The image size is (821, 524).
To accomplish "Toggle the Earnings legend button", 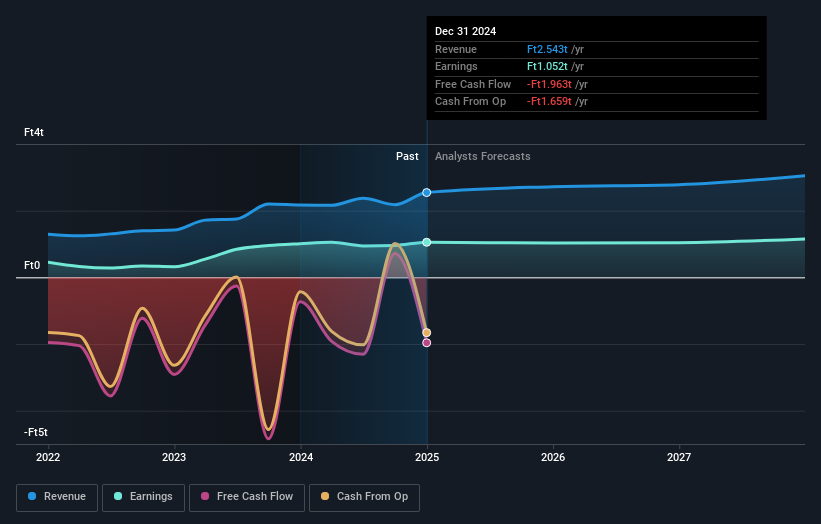I will click(x=143, y=497).
